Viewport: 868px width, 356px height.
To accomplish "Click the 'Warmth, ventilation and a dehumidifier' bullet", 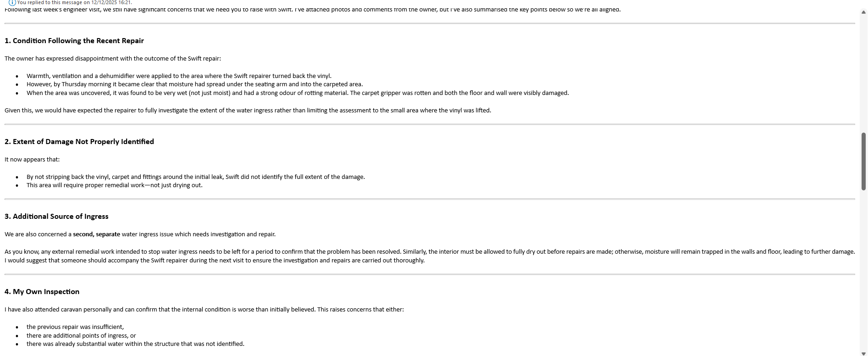I will [179, 76].
